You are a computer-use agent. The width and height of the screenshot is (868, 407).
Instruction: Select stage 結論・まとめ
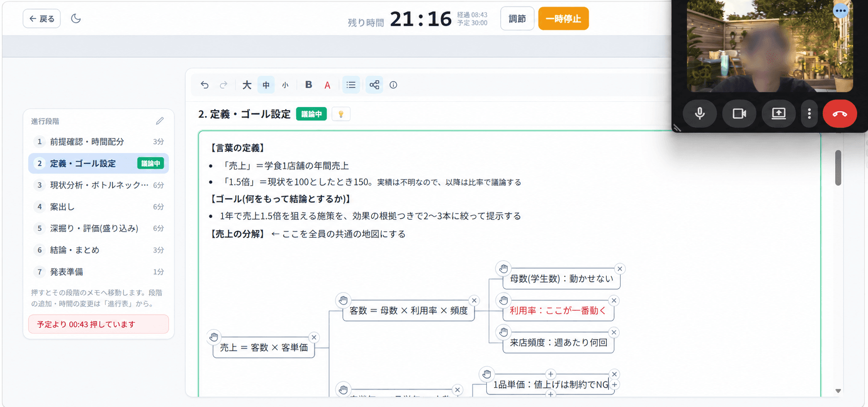point(99,250)
